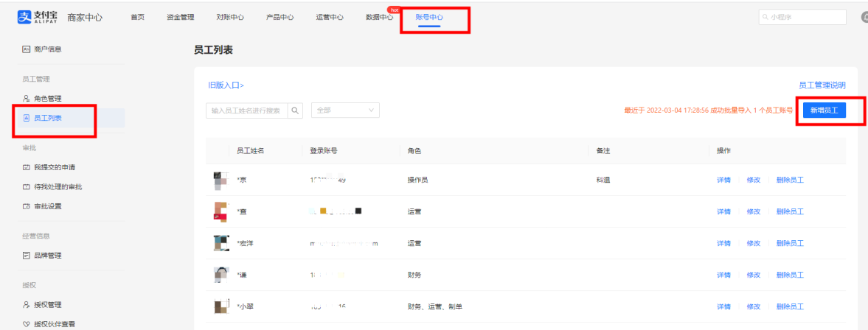The width and height of the screenshot is (868, 330).
Task: Open 授权伙伴查看 in sidebar
Action: [x=55, y=324]
